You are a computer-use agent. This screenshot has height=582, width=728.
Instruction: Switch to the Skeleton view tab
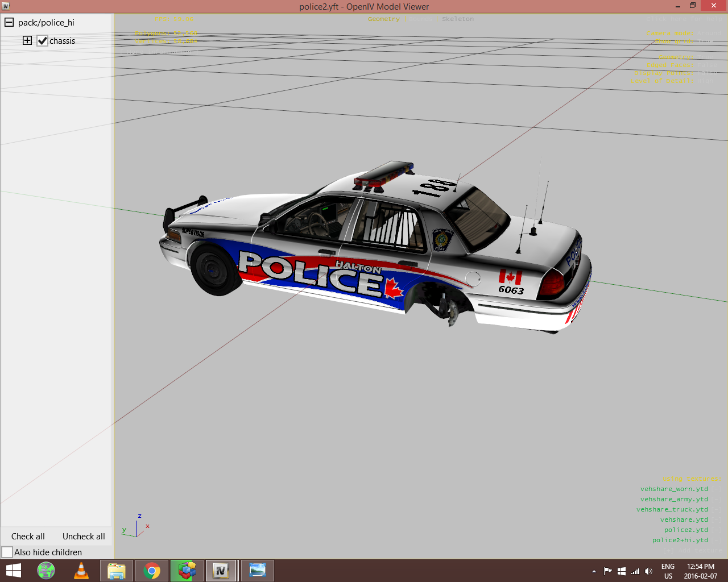[x=458, y=19]
